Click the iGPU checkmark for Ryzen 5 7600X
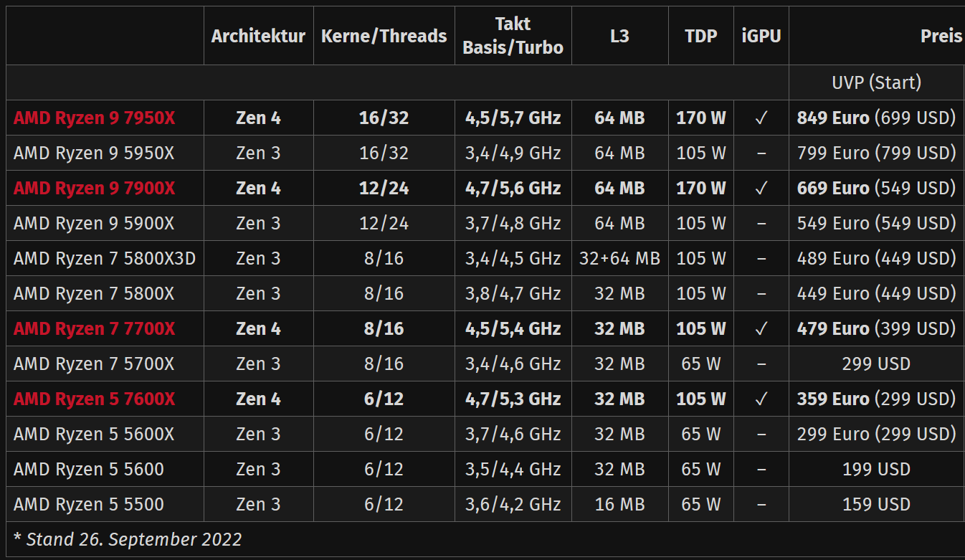The width and height of the screenshot is (965, 560). (x=761, y=399)
